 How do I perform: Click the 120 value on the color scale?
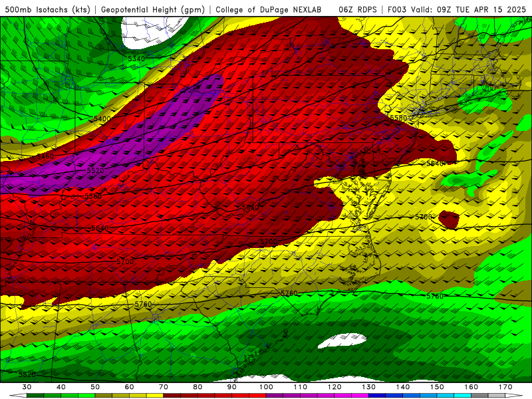pos(334,387)
